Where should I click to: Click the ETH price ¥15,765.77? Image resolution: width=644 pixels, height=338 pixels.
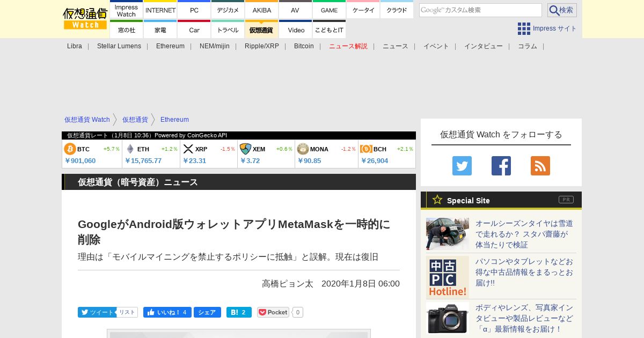pyautogui.click(x=143, y=161)
